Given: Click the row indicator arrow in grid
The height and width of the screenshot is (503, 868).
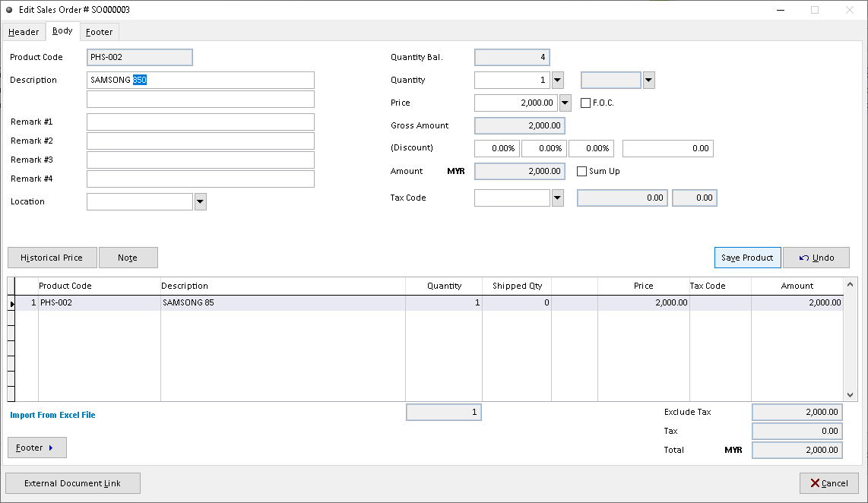Looking at the screenshot, I should 11,303.
